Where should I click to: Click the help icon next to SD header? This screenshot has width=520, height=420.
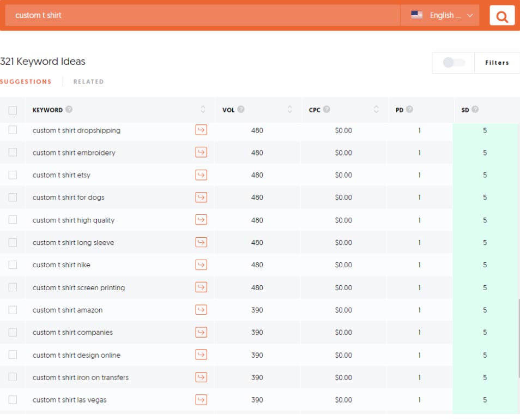(475, 109)
